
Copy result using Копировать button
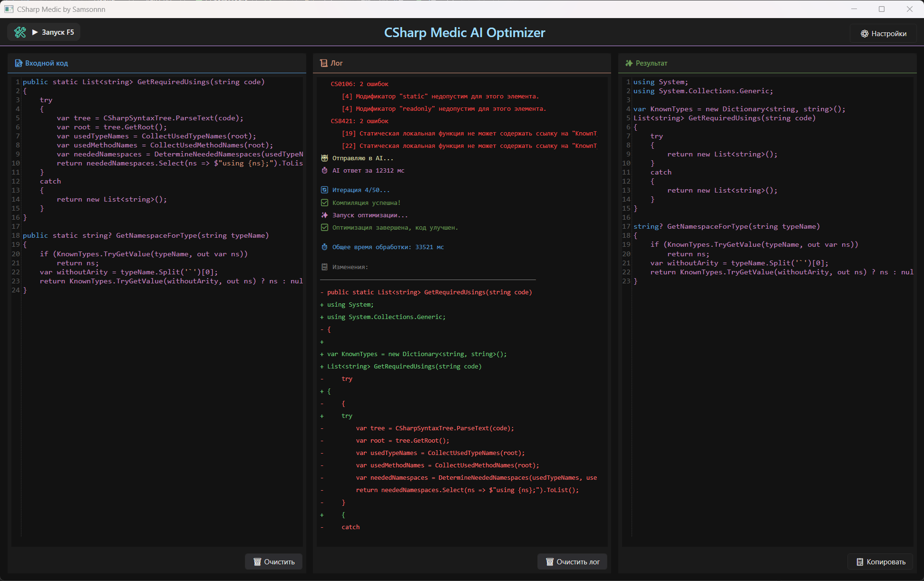pos(880,562)
